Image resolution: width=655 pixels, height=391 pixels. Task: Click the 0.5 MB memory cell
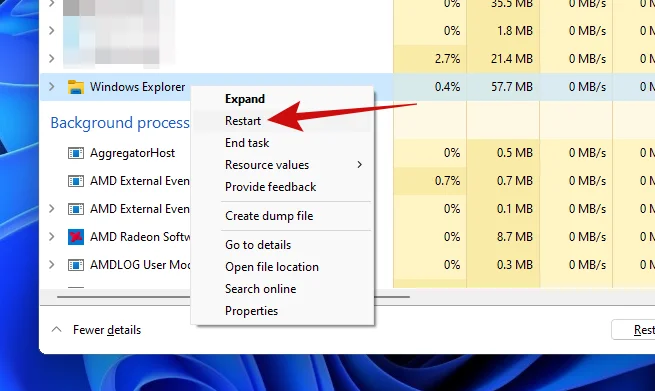coord(503,153)
